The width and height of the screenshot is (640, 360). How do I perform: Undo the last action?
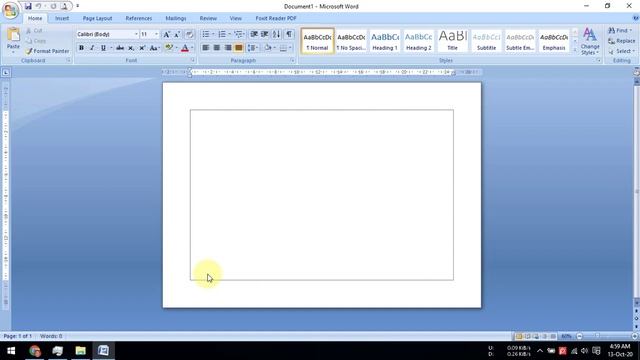click(38, 6)
